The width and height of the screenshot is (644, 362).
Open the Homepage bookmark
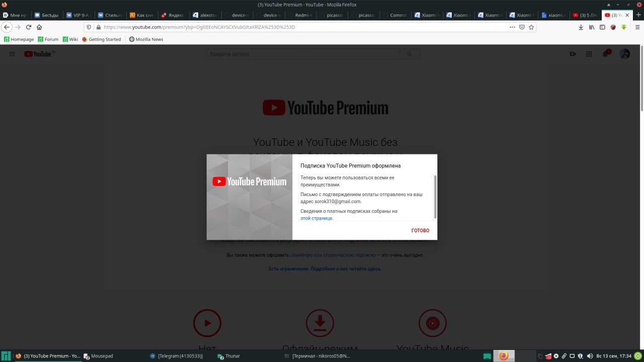pyautogui.click(x=19, y=39)
